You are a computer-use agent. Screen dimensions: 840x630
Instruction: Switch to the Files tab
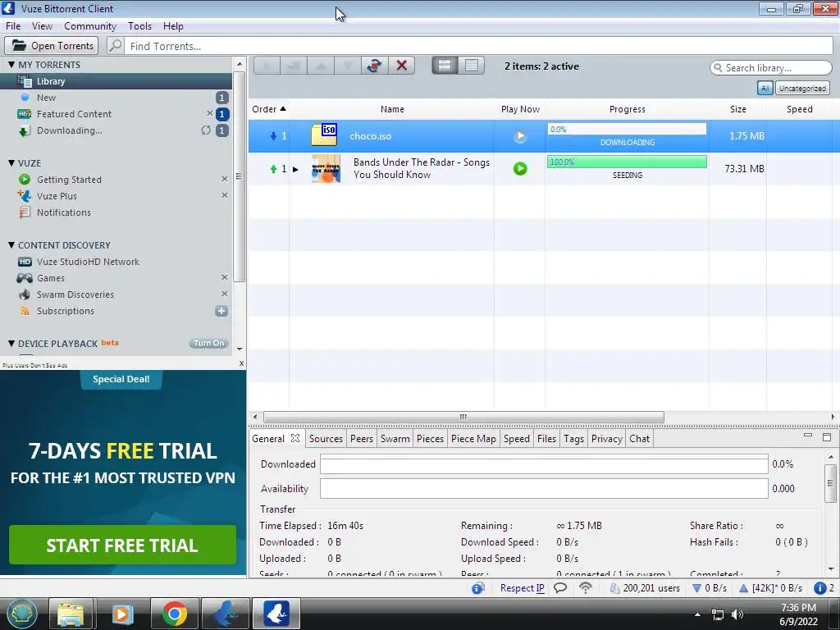coord(546,439)
